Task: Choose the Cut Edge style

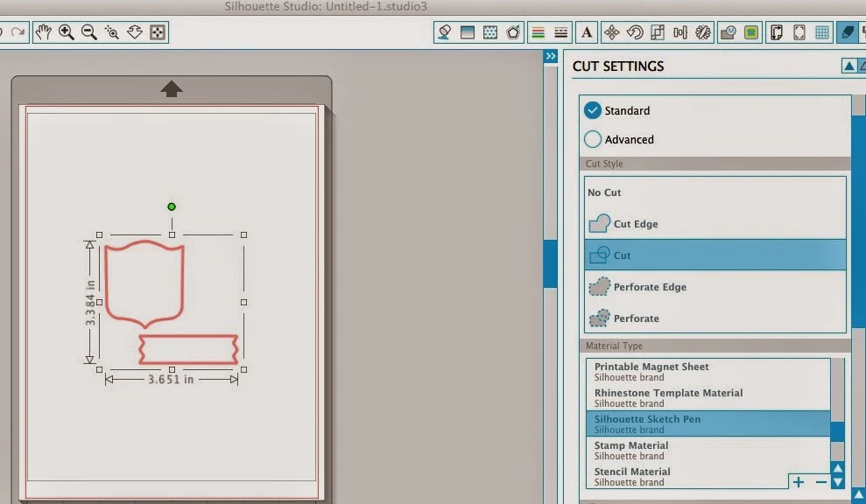Action: 715,224
